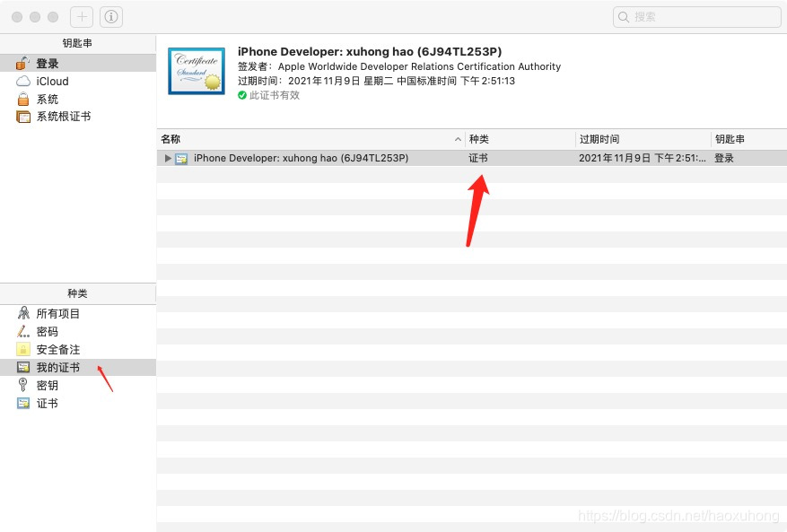Toggle sort direction arrow on 名称 column
Image resolution: width=787 pixels, height=532 pixels.
click(x=458, y=139)
